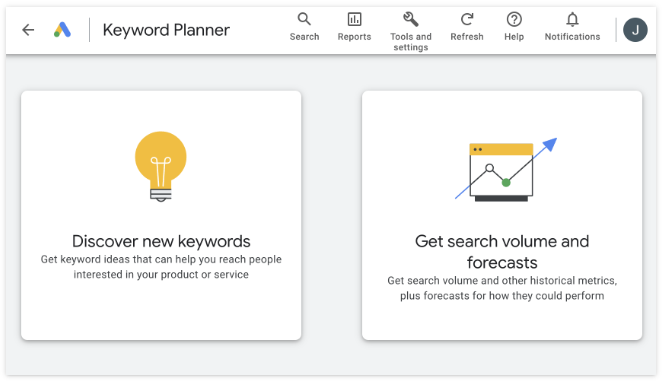This screenshot has width=666, height=384.
Task: Click the Notifications label text
Action: point(572,37)
